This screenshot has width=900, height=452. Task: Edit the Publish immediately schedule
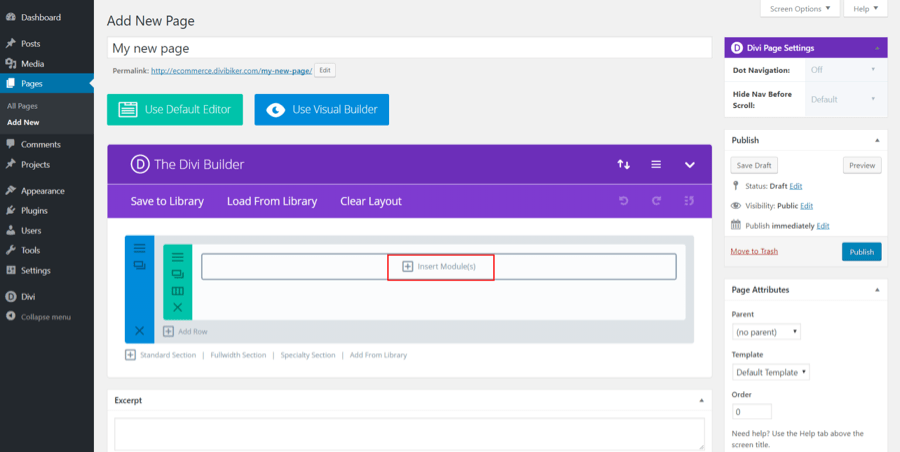coord(823,226)
